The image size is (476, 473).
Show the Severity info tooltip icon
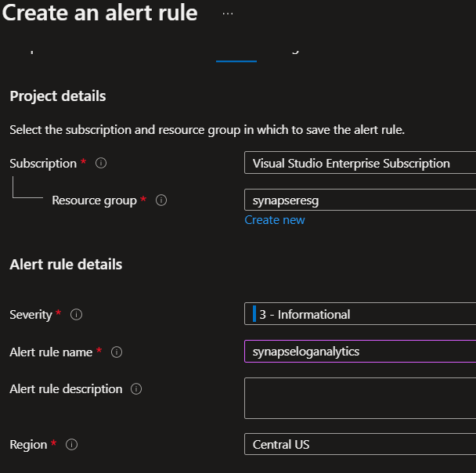pyautogui.click(x=77, y=315)
